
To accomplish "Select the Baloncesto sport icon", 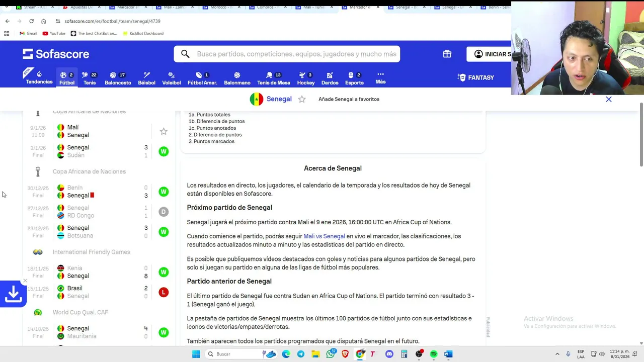I will click(118, 78).
